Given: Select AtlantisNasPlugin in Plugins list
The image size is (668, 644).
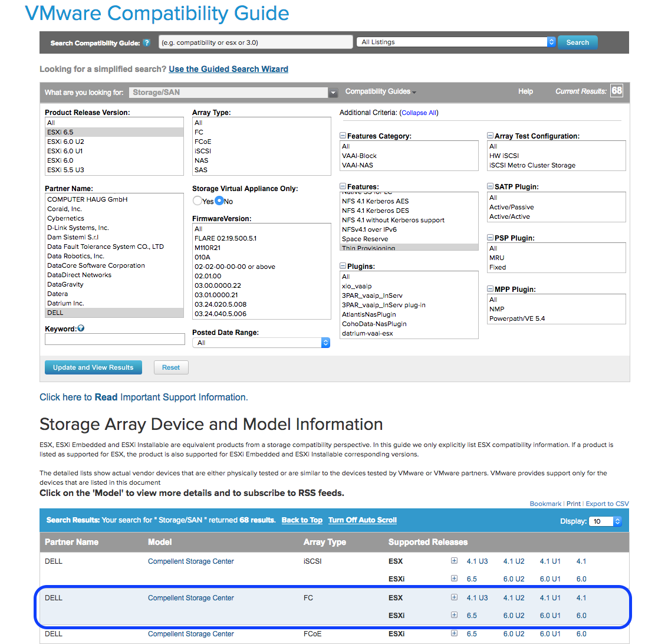Looking at the screenshot, I should point(409,314).
